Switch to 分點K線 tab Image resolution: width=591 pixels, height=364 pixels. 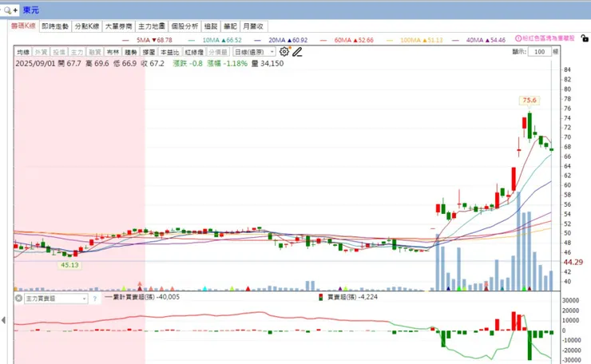87,26
